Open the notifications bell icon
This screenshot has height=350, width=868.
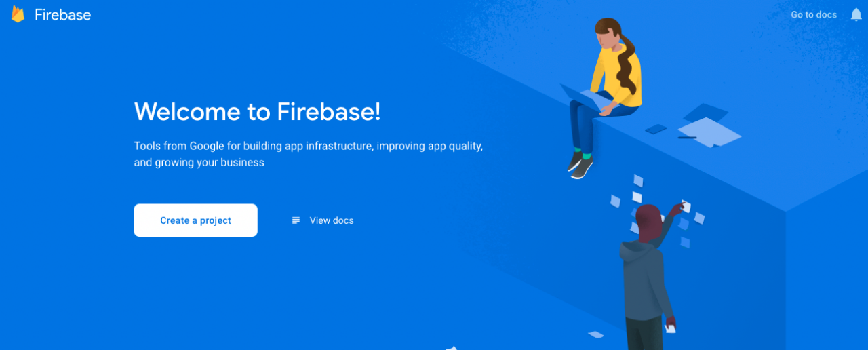pyautogui.click(x=856, y=14)
